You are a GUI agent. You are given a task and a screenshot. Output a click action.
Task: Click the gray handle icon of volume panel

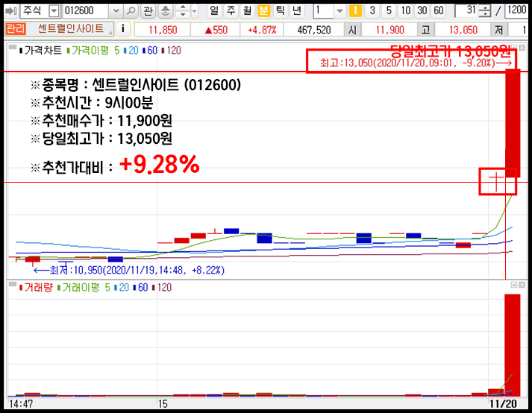point(13,284)
